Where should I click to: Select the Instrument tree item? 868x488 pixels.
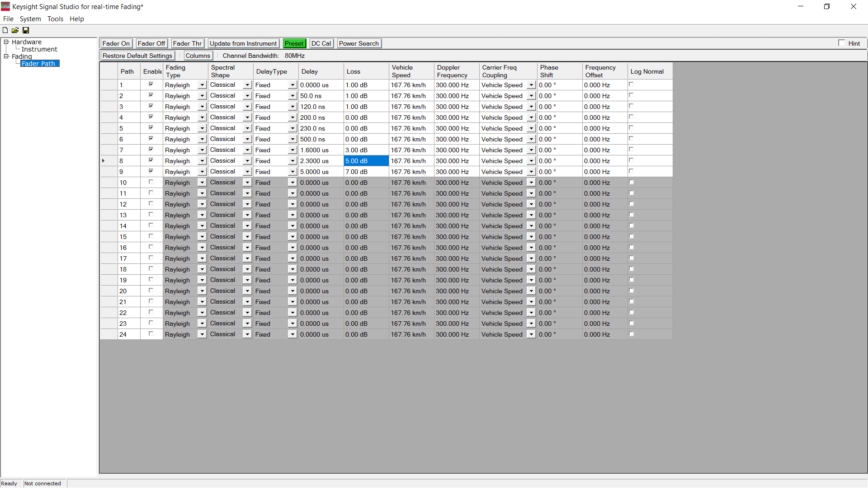tap(39, 49)
